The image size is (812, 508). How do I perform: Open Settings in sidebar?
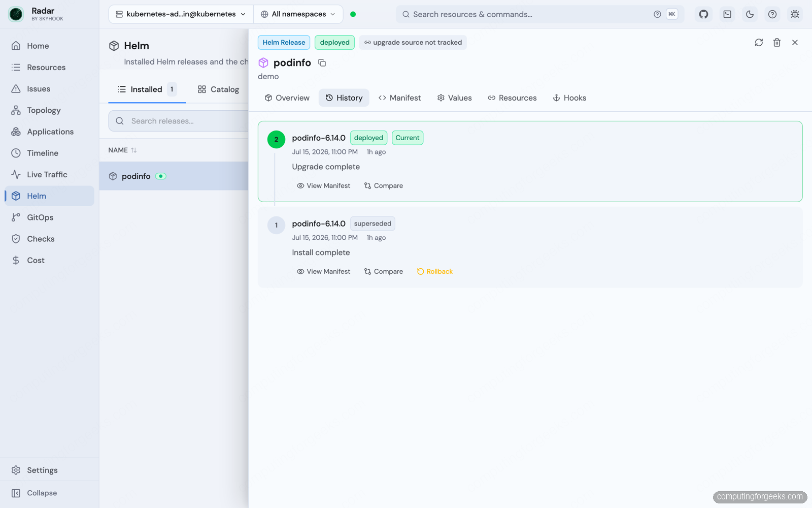[49, 470]
